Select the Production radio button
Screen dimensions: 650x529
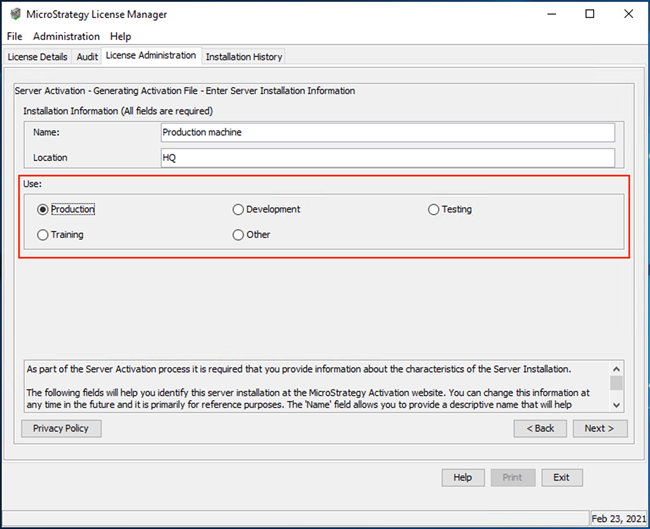pos(43,210)
